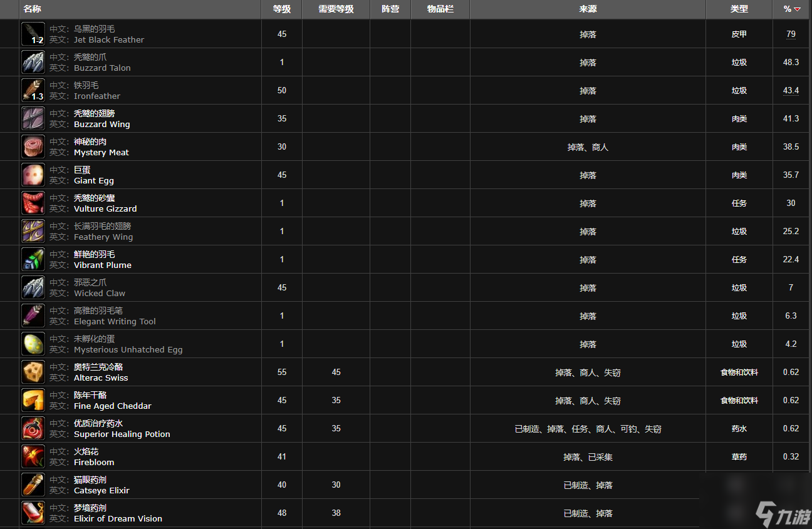
Task: Click the 41.3 drop rate for Buzzard Wing
Action: tap(791, 119)
